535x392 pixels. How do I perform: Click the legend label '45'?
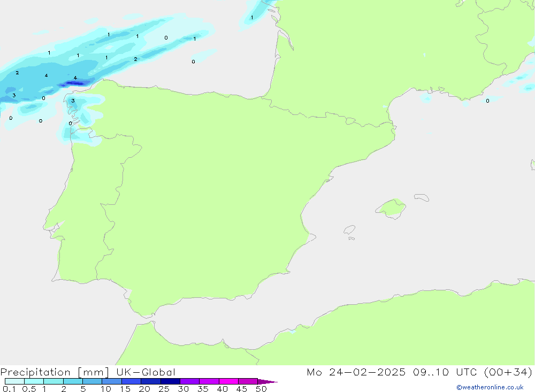pos(242,389)
